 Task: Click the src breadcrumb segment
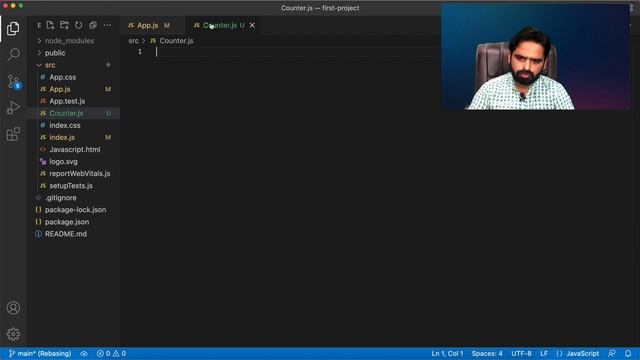(133, 41)
